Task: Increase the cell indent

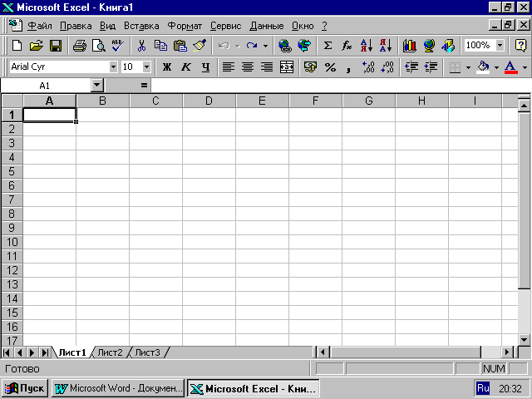Action: (431, 66)
